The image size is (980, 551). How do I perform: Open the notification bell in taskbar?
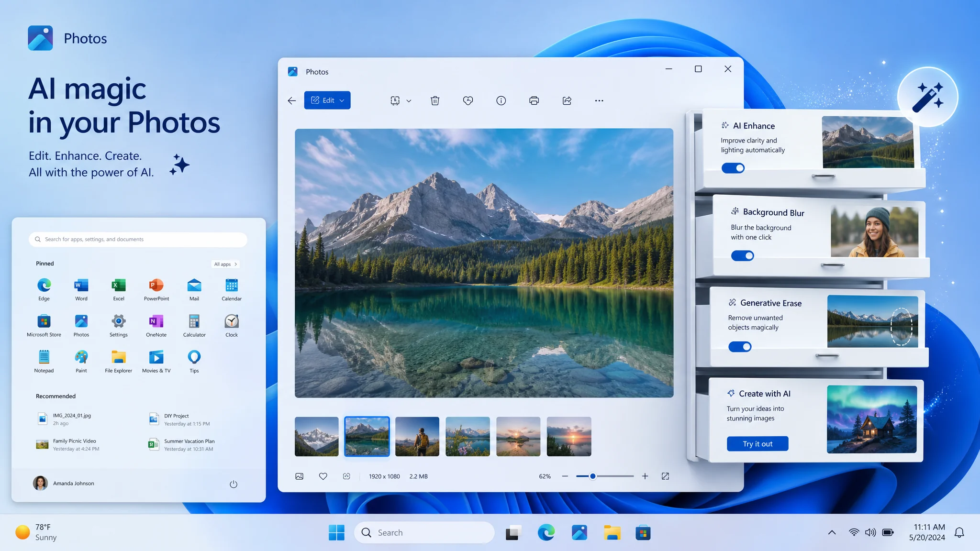[x=959, y=532]
